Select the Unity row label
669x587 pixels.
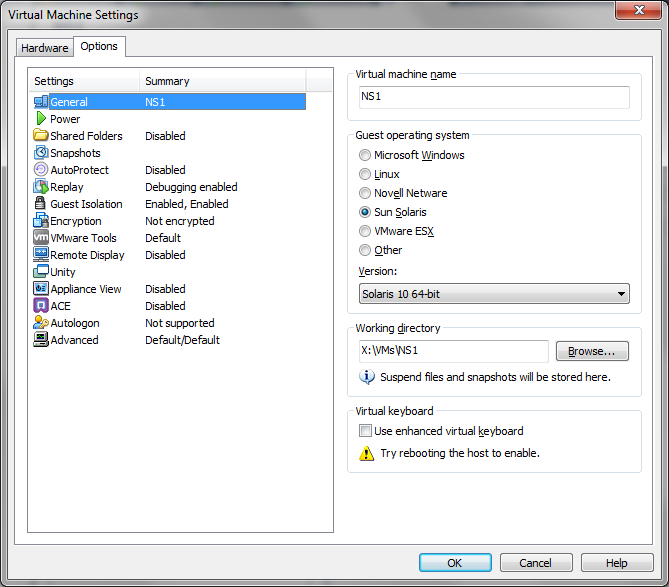click(63, 272)
